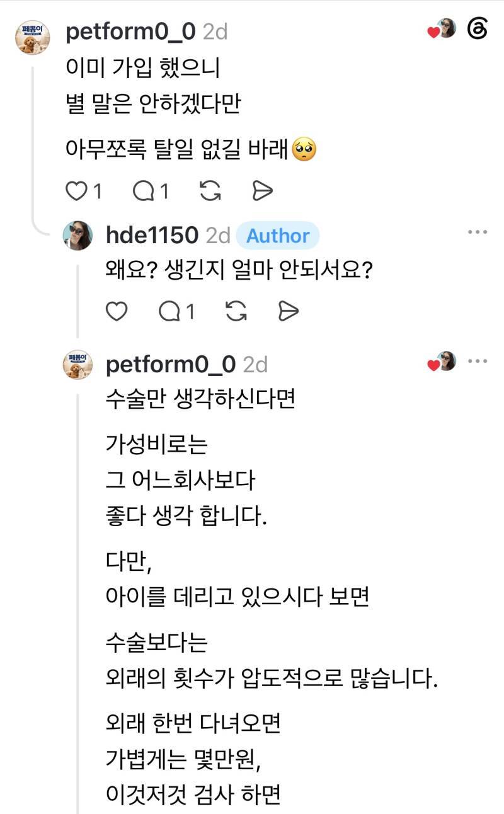The image size is (504, 814).
Task: Open more options for hde1150 reply
Action: pyautogui.click(x=477, y=232)
